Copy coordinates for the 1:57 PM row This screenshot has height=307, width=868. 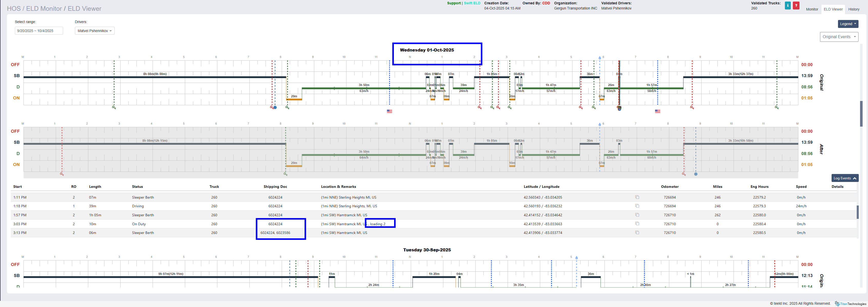[x=637, y=215]
